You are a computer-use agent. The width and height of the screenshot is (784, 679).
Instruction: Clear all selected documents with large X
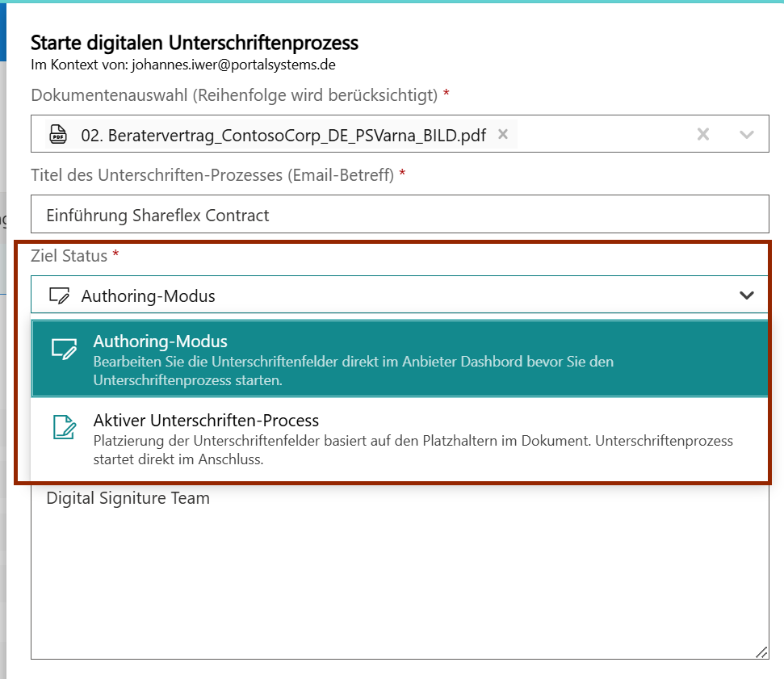[703, 134]
